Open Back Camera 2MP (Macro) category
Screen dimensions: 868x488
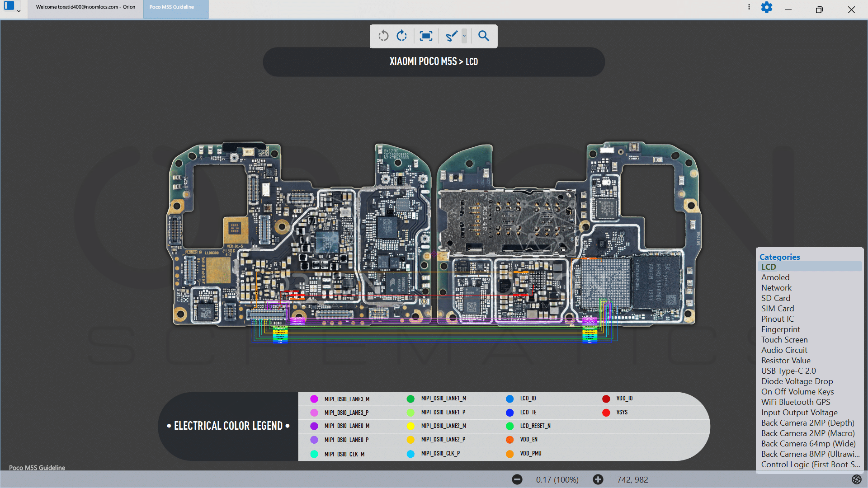click(810, 433)
